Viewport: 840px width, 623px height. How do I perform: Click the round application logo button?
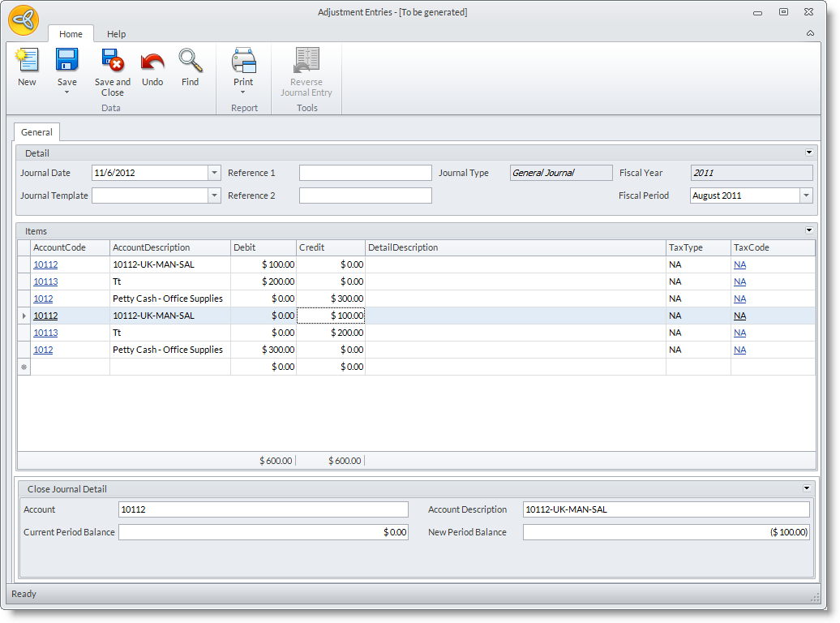tap(24, 20)
